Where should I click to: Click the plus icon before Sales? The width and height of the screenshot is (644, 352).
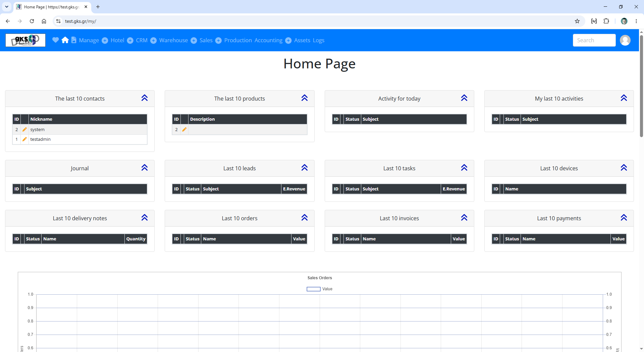point(194,41)
